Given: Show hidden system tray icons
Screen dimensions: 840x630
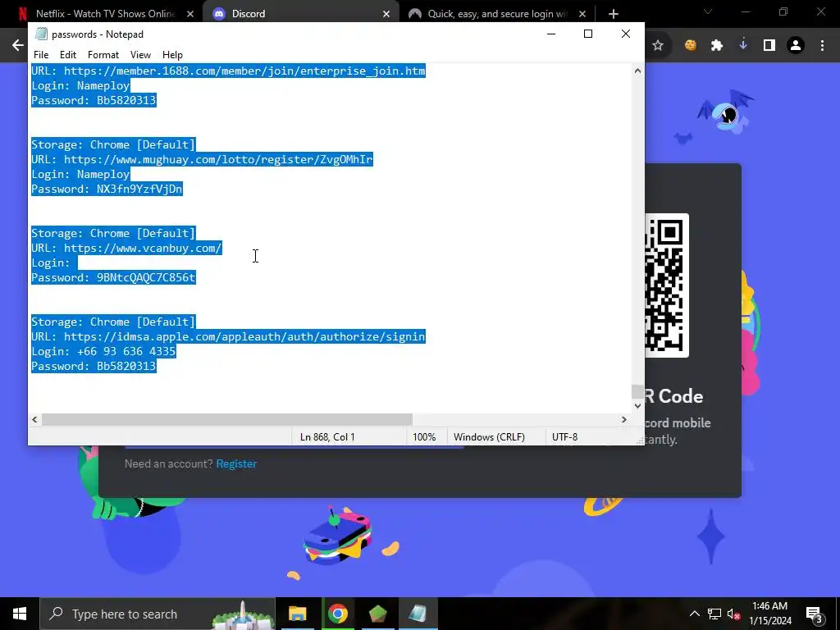Looking at the screenshot, I should tap(694, 614).
